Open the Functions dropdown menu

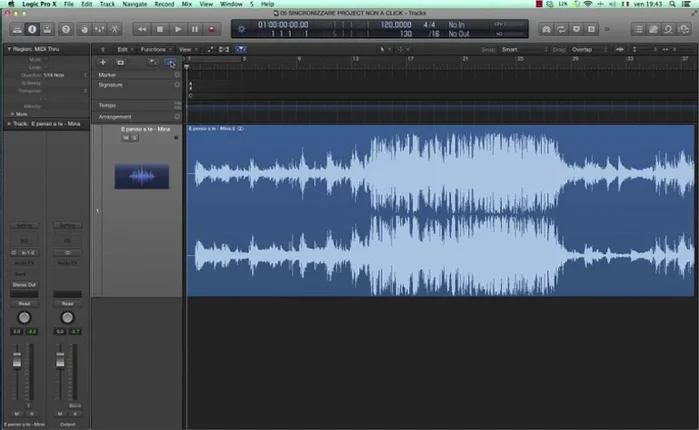click(154, 48)
